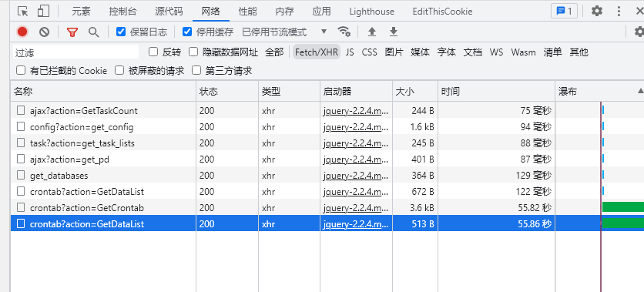Select request crontab?action=GetCrontab

coord(86,208)
